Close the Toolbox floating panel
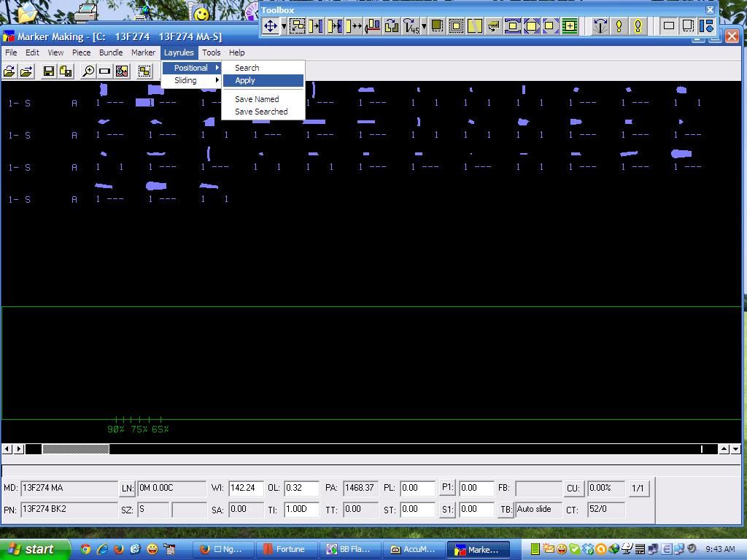The width and height of the screenshot is (747, 560). [710, 9]
